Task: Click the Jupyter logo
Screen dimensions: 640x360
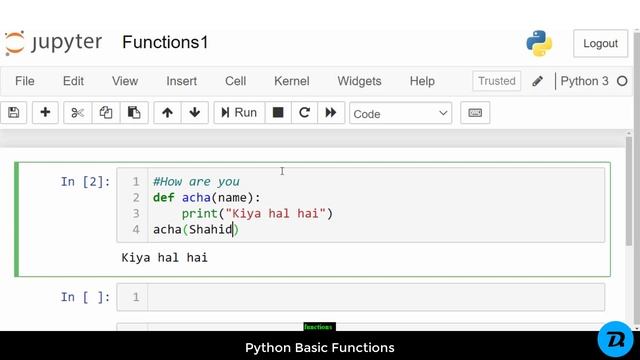Action: 53,42
